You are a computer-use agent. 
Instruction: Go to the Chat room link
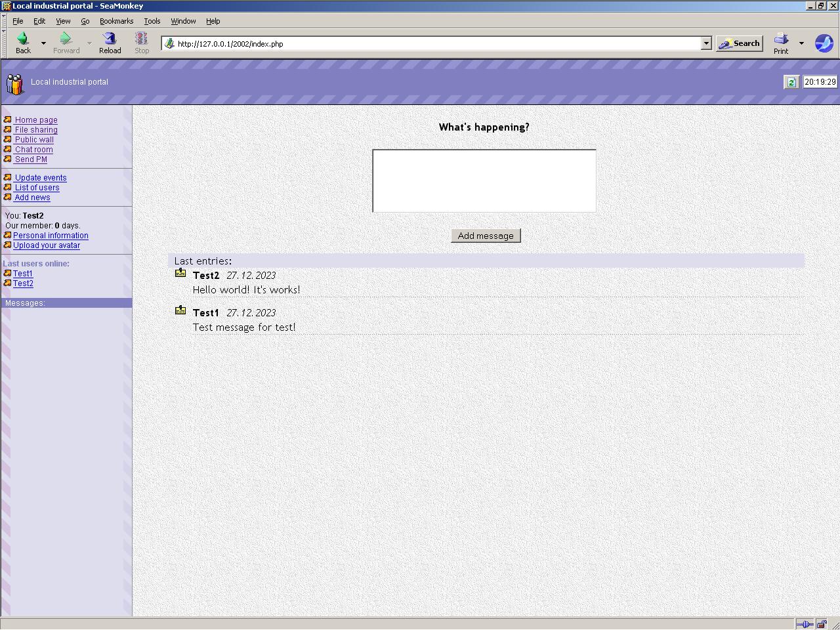[33, 150]
